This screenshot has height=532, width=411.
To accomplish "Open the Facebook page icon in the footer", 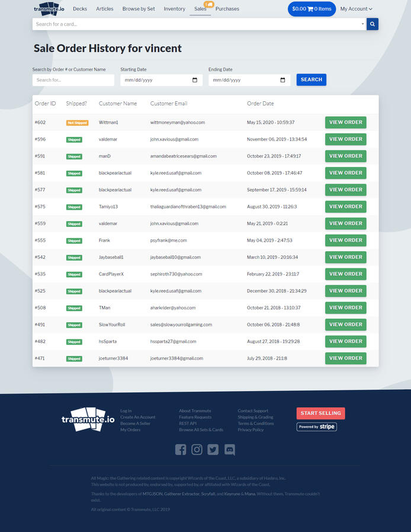I will [x=181, y=450].
